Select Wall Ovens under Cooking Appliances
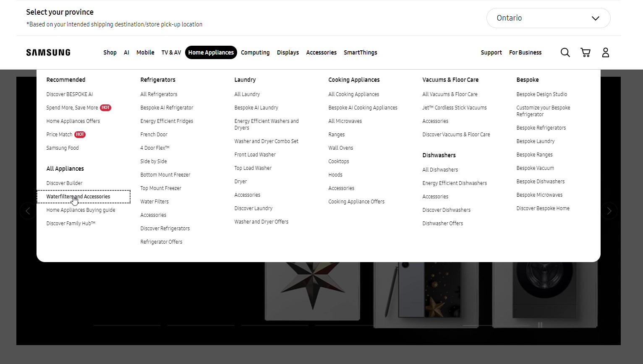 click(340, 148)
